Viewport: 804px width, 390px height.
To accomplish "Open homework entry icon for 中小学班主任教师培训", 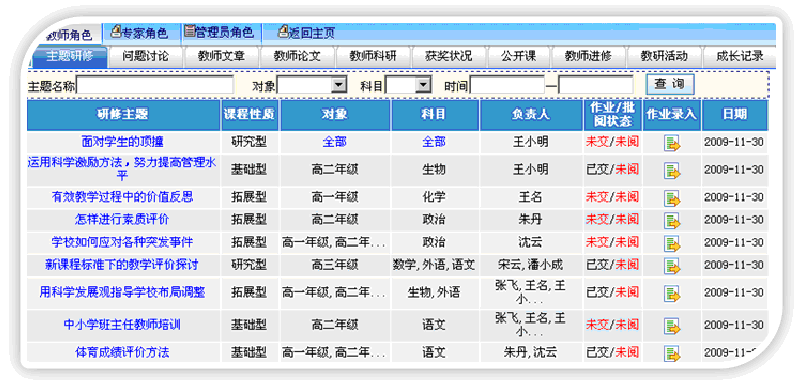I will (672, 326).
